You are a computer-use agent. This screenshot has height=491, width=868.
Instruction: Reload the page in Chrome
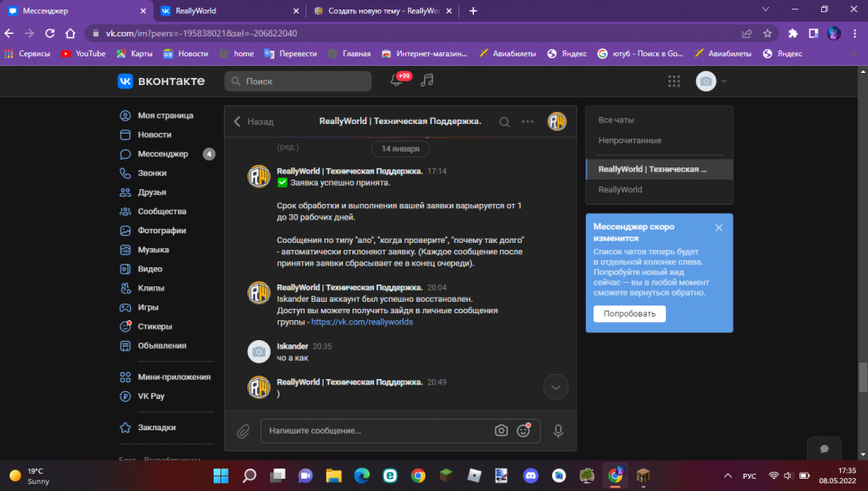coord(49,33)
